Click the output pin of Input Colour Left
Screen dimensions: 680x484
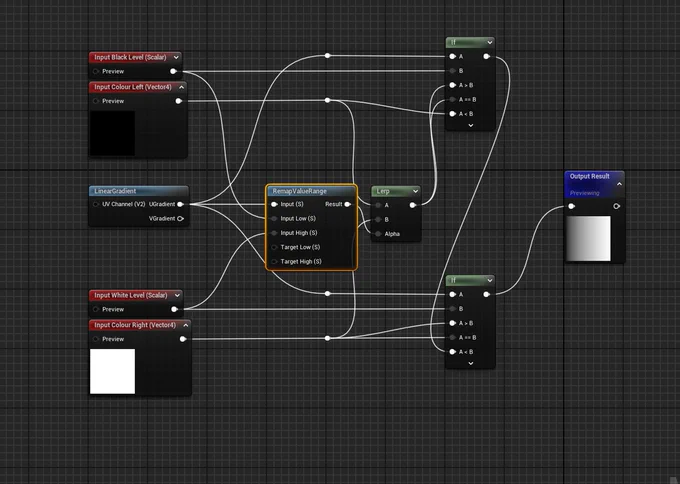tap(179, 101)
